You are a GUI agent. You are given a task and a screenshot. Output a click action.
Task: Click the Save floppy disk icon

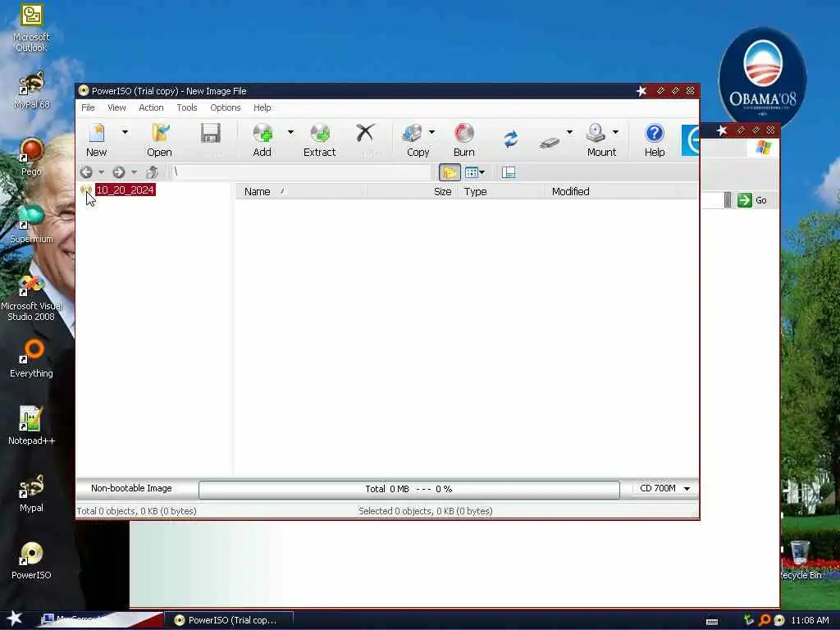pyautogui.click(x=211, y=134)
